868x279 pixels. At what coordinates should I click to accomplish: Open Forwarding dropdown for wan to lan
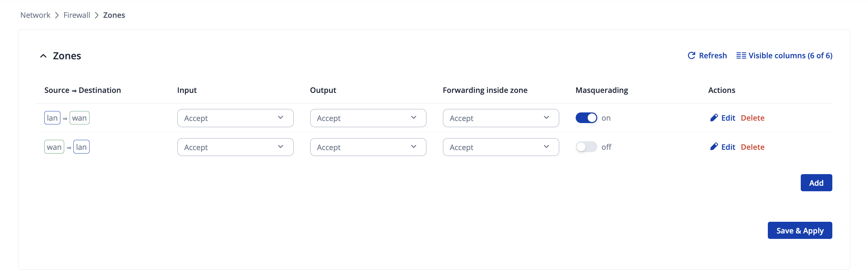coord(501,147)
